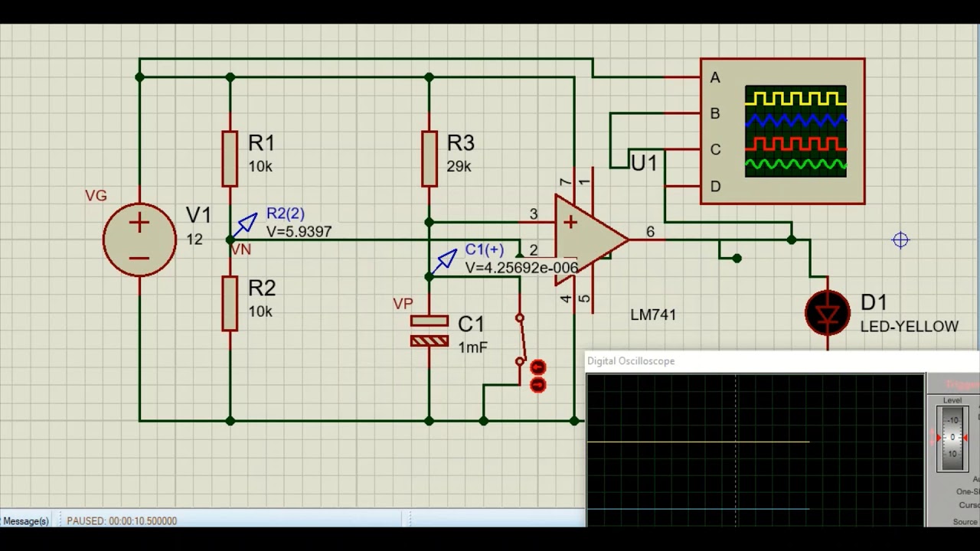
Task: Click the VN net label
Action: point(240,249)
